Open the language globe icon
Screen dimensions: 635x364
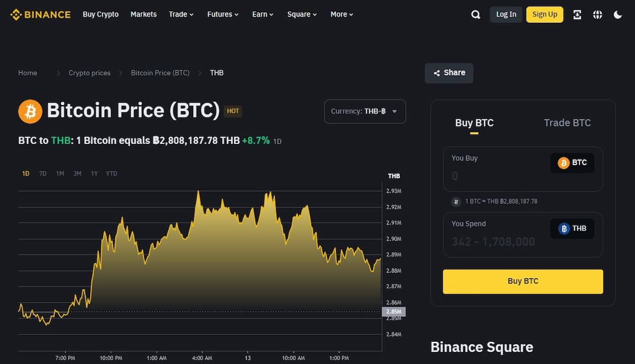[x=597, y=14]
